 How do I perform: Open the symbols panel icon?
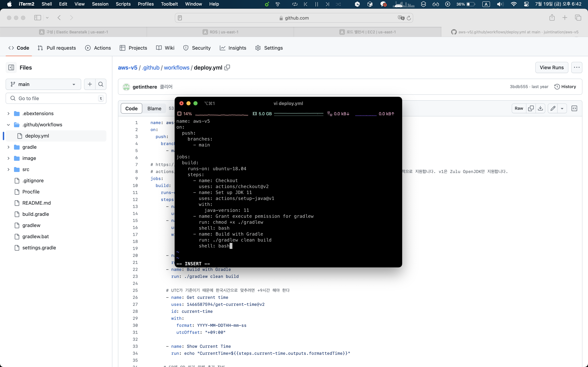click(574, 108)
